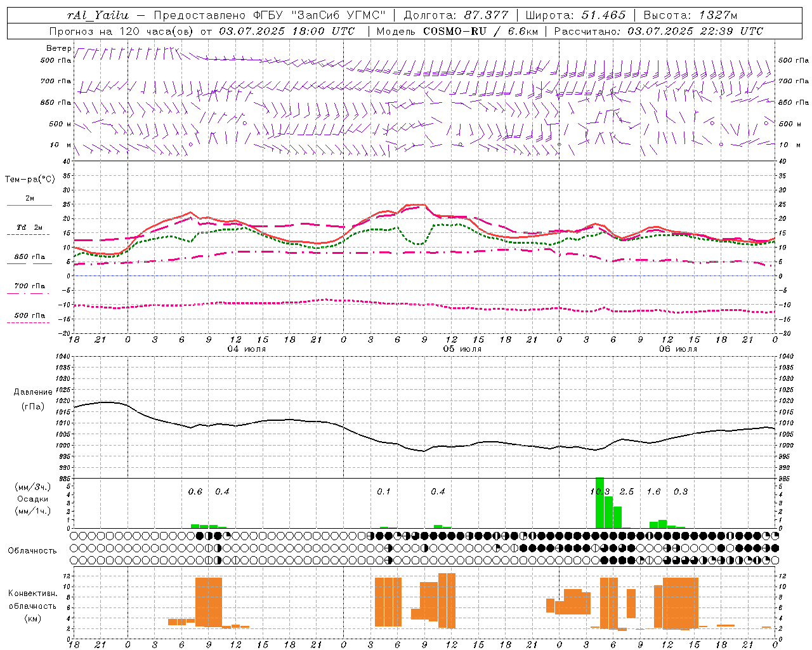Screen dimensions: 812x650
Task: Click the 10.3 precipitation amount label
Action: tap(599, 491)
